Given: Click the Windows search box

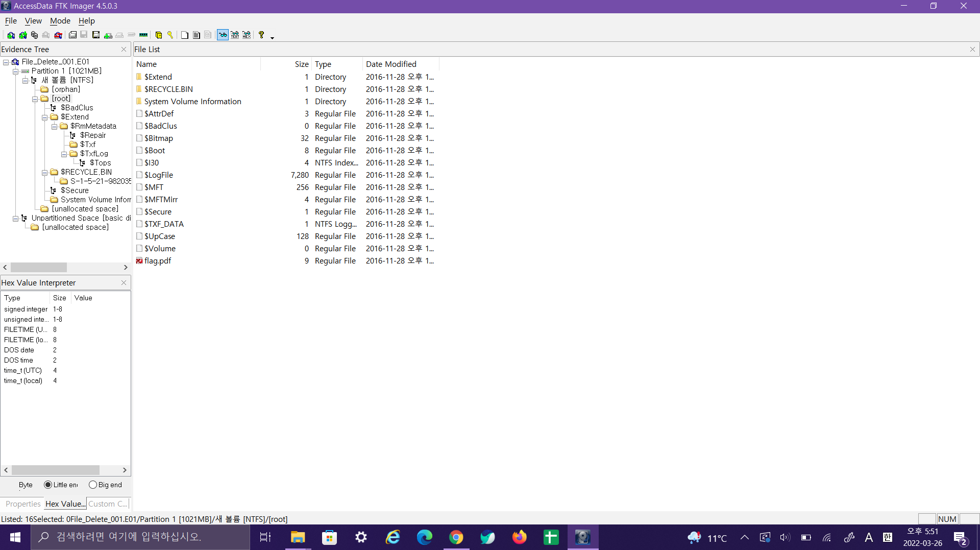Looking at the screenshot, I should click(x=140, y=537).
